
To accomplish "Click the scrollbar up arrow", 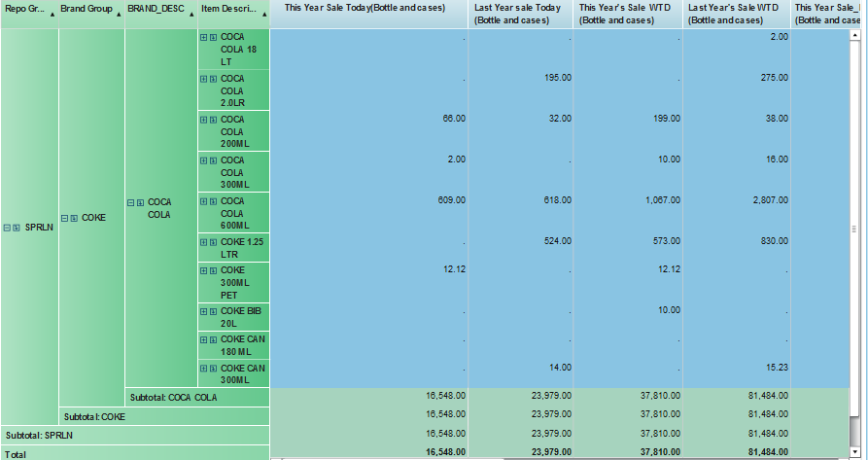I will point(855,35).
